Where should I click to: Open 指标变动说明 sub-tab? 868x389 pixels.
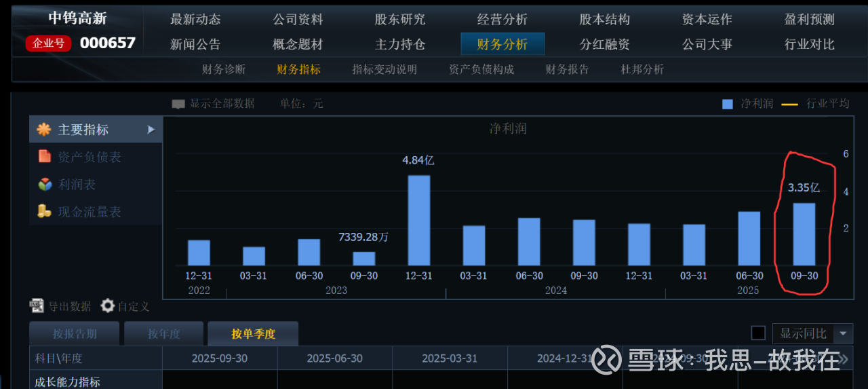tap(384, 69)
